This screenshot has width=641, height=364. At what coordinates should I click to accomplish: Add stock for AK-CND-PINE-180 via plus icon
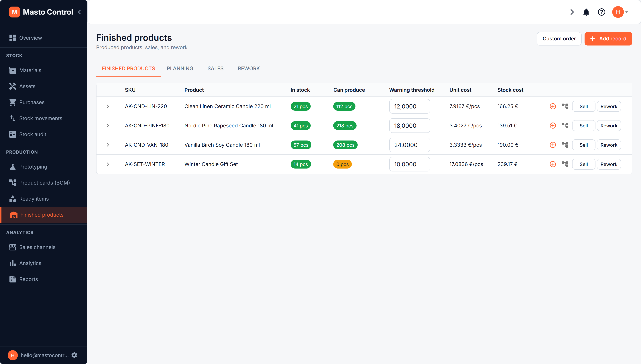[x=553, y=126]
